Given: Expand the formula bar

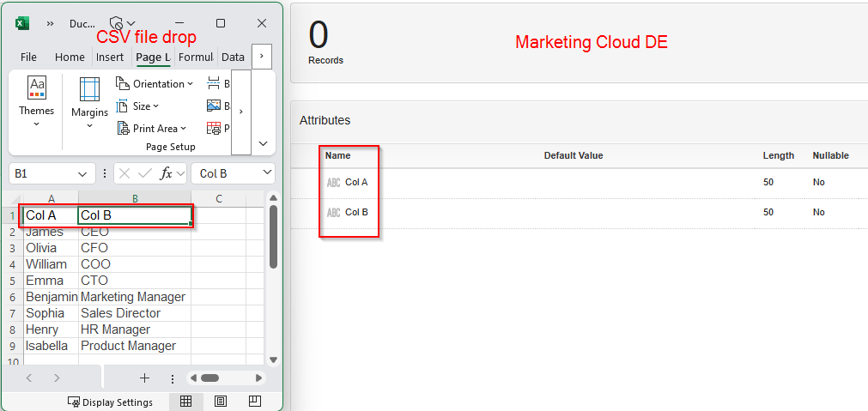Looking at the screenshot, I should (x=264, y=173).
